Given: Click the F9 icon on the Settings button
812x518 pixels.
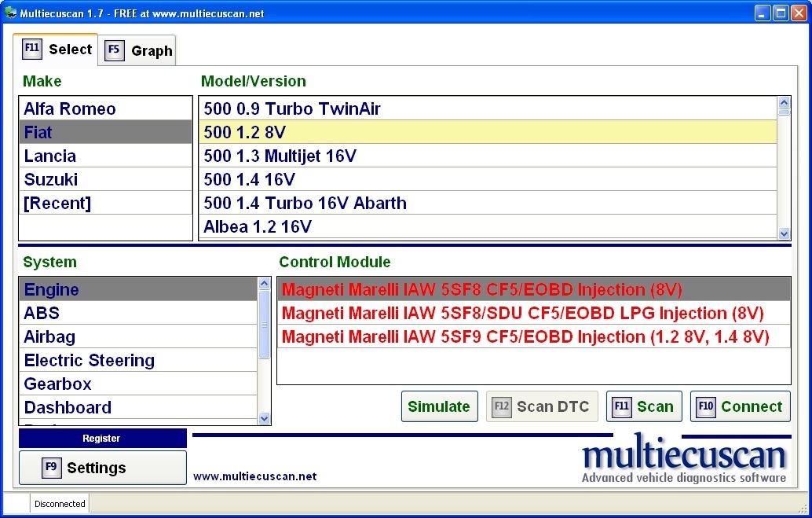Looking at the screenshot, I should (51, 468).
